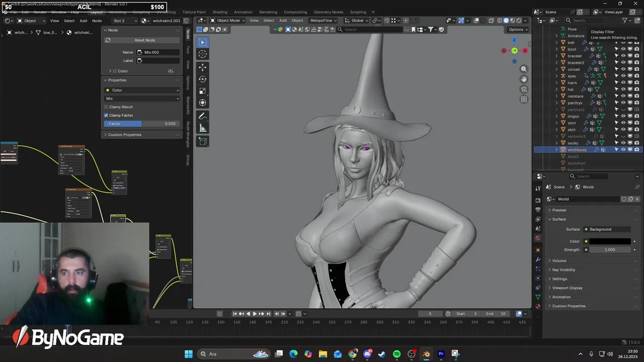
Task: Open the Windows Start menu
Action: pyautogui.click(x=189, y=354)
